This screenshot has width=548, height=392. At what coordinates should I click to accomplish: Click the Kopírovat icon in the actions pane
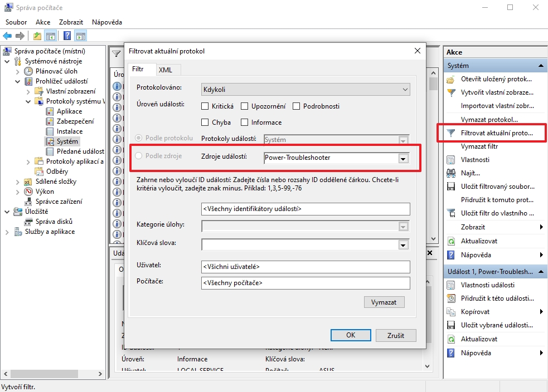tap(451, 312)
